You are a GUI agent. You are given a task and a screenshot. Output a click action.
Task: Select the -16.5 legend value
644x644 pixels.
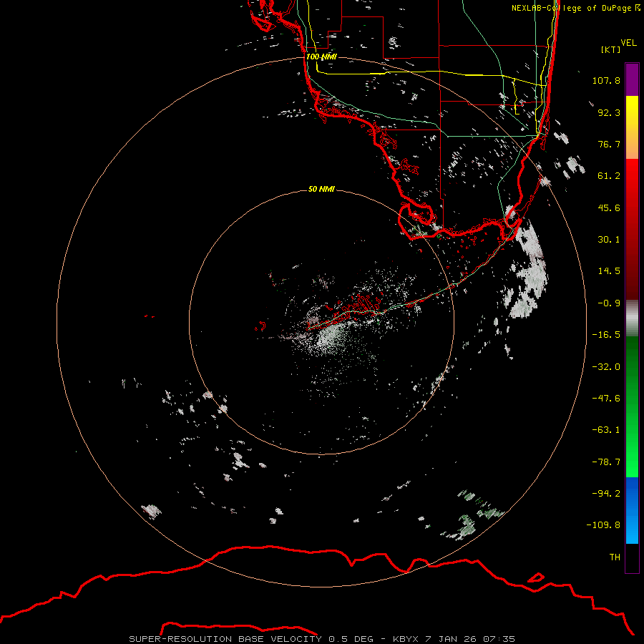[x=606, y=335]
